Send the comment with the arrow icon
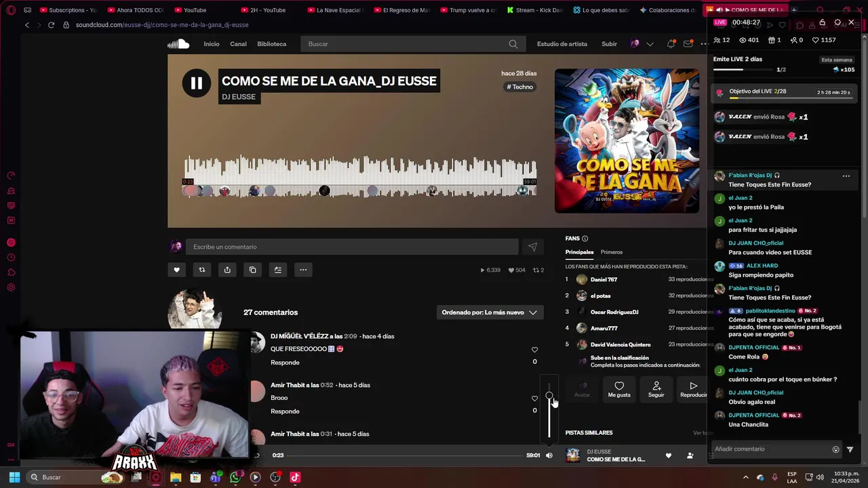Viewport: 868px width, 488px height. point(532,247)
